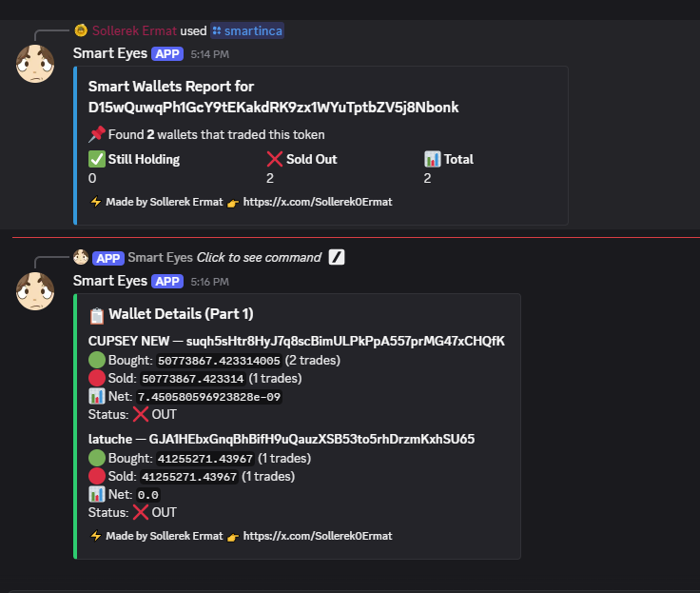Click 'Click to see command' text
This screenshot has width=700, height=593.
click(259, 257)
